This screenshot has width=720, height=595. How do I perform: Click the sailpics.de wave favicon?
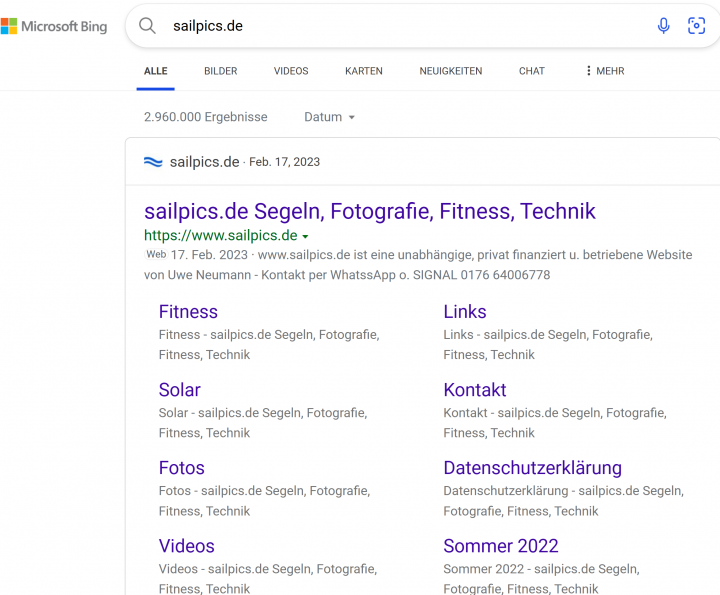(x=153, y=162)
